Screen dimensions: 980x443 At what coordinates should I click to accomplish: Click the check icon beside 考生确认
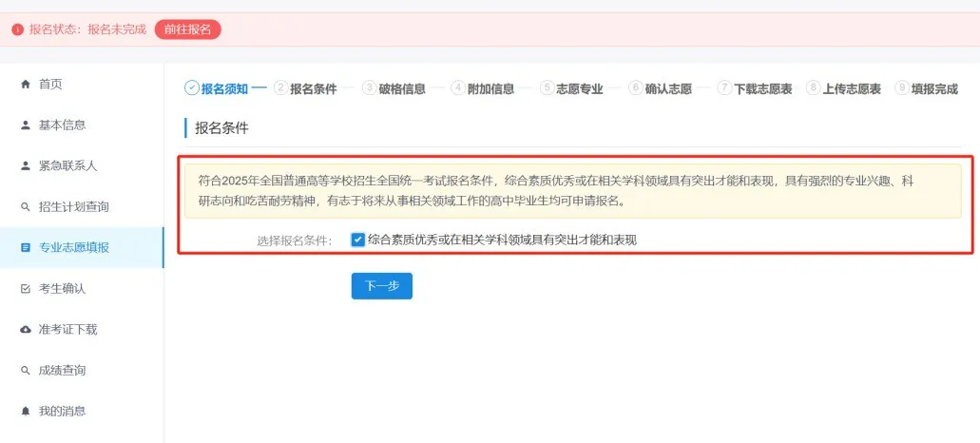[x=26, y=289]
